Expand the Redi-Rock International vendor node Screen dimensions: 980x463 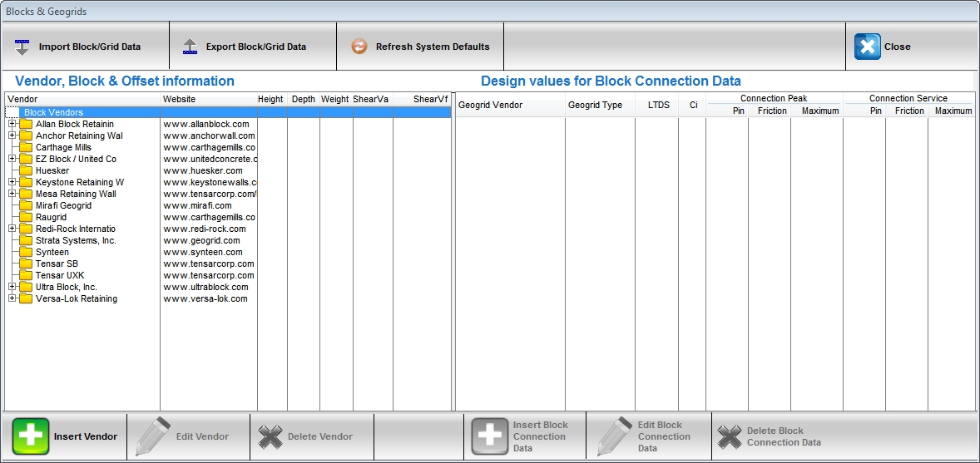12,229
